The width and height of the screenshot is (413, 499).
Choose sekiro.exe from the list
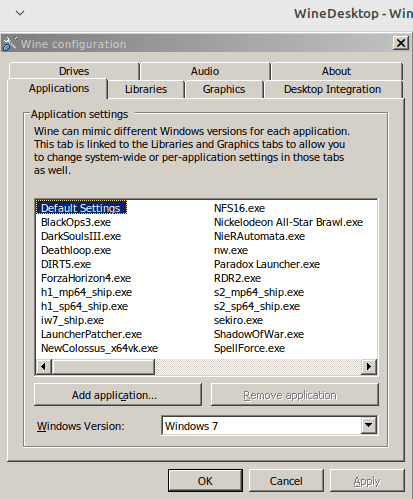[x=239, y=320]
